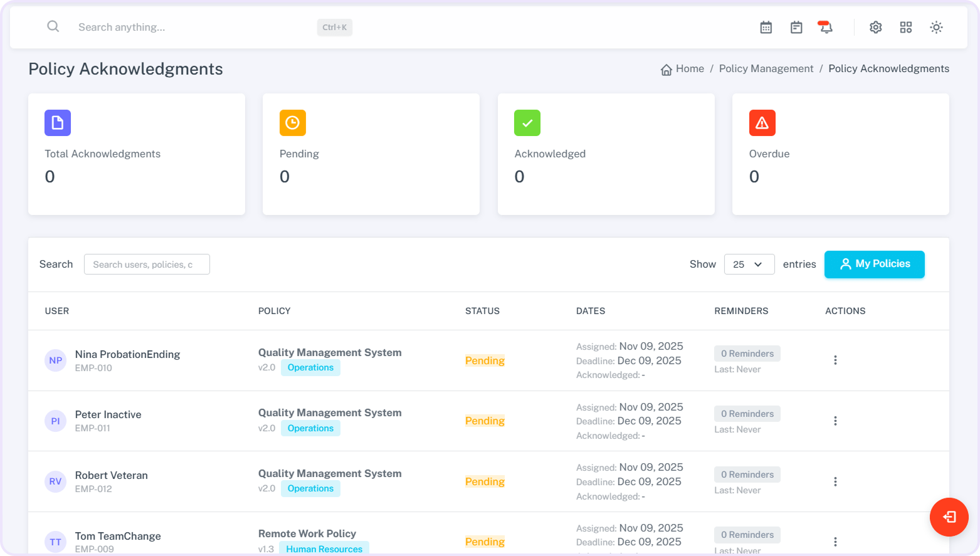Click the Pending clock icon card

[292, 123]
